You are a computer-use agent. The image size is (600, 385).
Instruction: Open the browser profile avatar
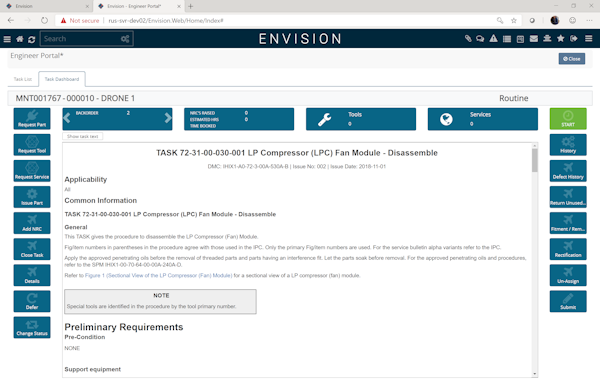tap(555, 20)
